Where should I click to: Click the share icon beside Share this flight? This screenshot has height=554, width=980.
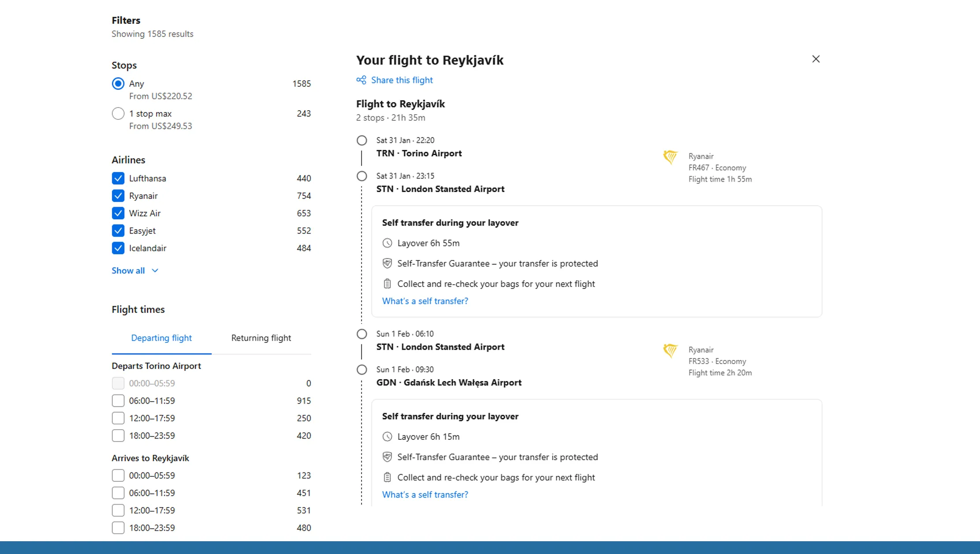[x=361, y=80]
